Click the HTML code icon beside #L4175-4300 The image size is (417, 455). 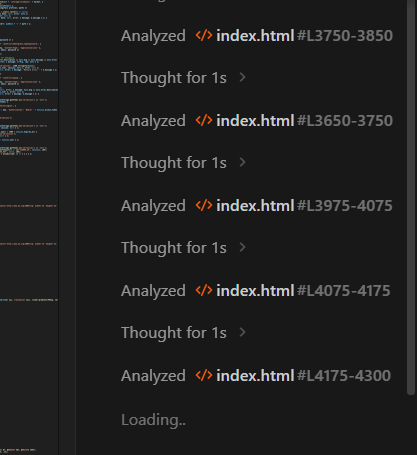click(x=204, y=375)
